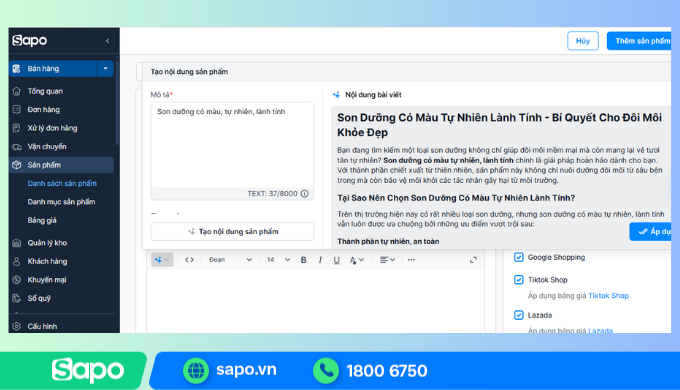Viewport: 680px width, 390px height.
Task: Click the Tại Sao Nên Chọn heading
Action: pyautogui.click(x=456, y=198)
